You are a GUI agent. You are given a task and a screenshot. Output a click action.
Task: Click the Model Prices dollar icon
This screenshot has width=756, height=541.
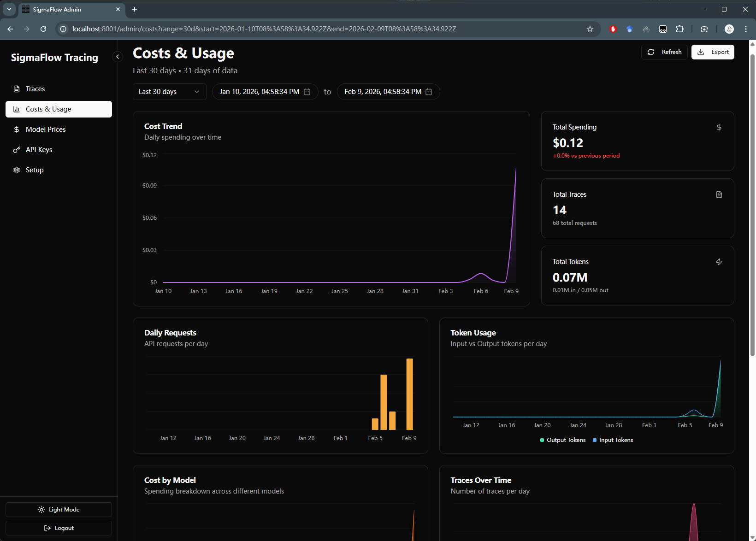(17, 129)
